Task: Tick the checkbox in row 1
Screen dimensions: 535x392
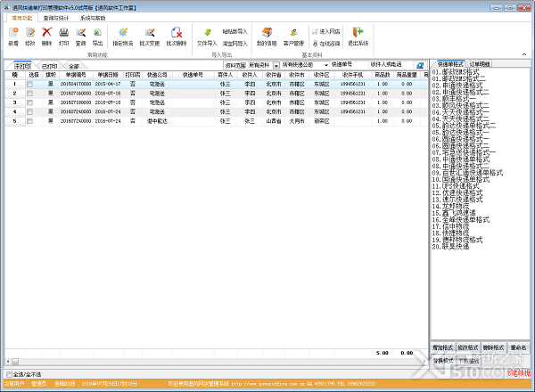Action: [30, 85]
